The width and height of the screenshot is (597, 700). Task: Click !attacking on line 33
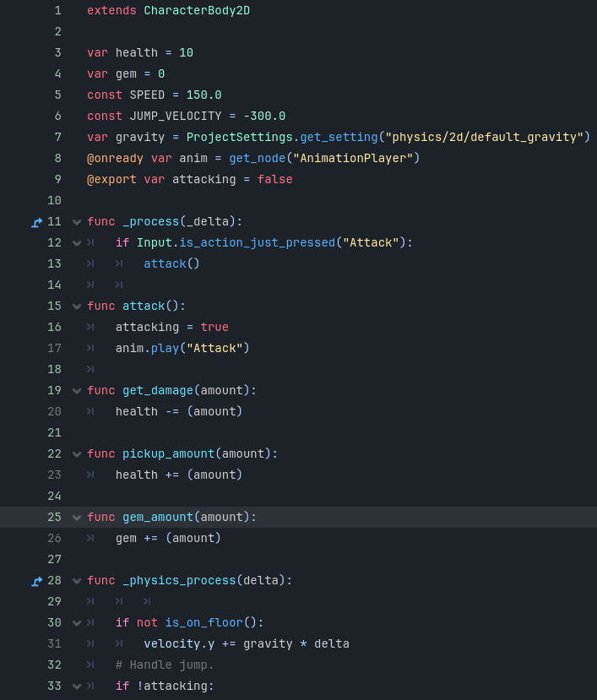pyautogui.click(x=172, y=686)
